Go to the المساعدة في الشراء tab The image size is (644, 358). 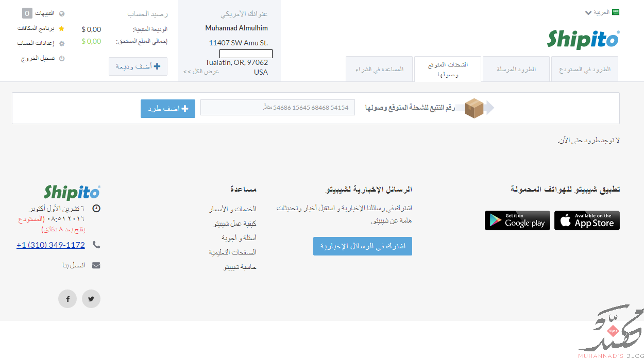pos(379,69)
